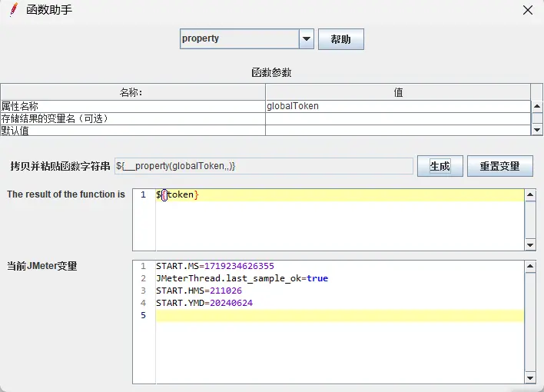Viewport: 544px width, 392px height.
Task: Edit the globalToken value cell
Action: (397, 106)
